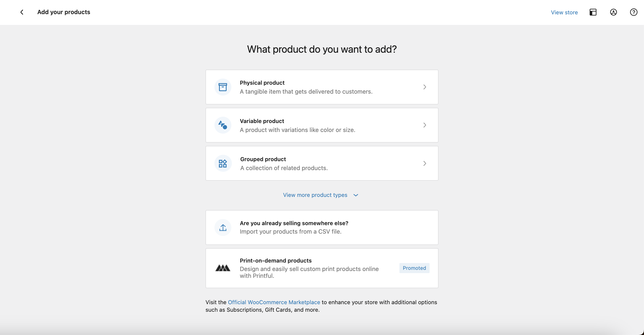
Task: Visit the Official WooCommerce Marketplace link
Action: [274, 302]
